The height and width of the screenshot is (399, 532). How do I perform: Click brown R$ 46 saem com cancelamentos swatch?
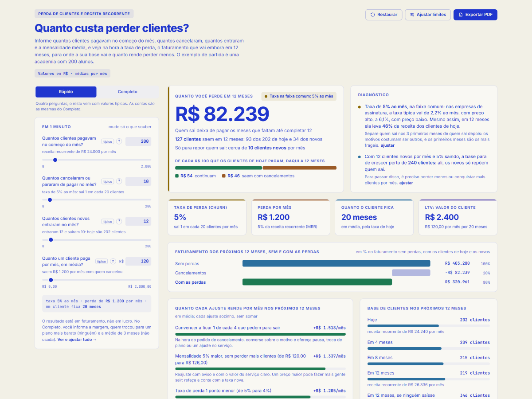224,176
